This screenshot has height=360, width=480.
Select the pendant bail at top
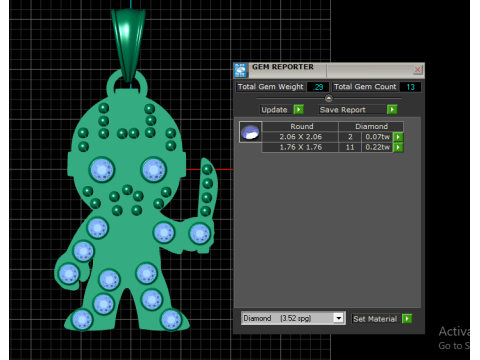[128, 45]
